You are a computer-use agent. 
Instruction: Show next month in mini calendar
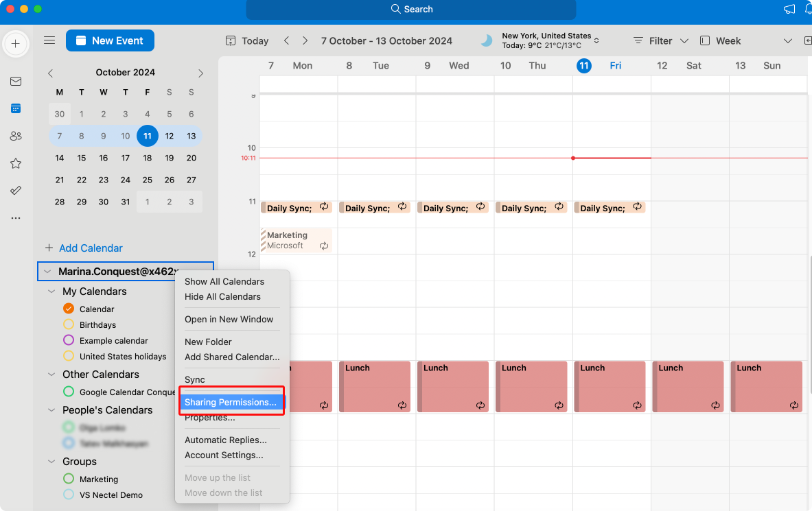(x=200, y=73)
